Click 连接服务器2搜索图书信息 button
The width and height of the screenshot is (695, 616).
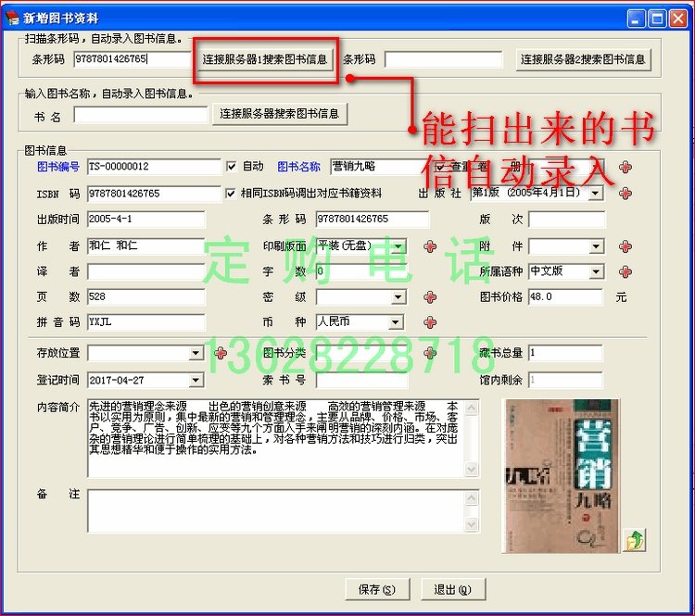pyautogui.click(x=583, y=59)
